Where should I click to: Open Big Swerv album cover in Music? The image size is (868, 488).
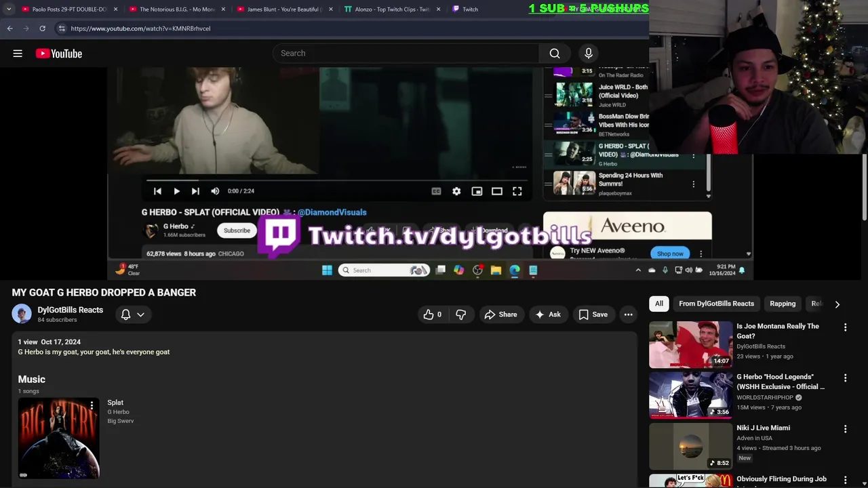[x=58, y=438]
